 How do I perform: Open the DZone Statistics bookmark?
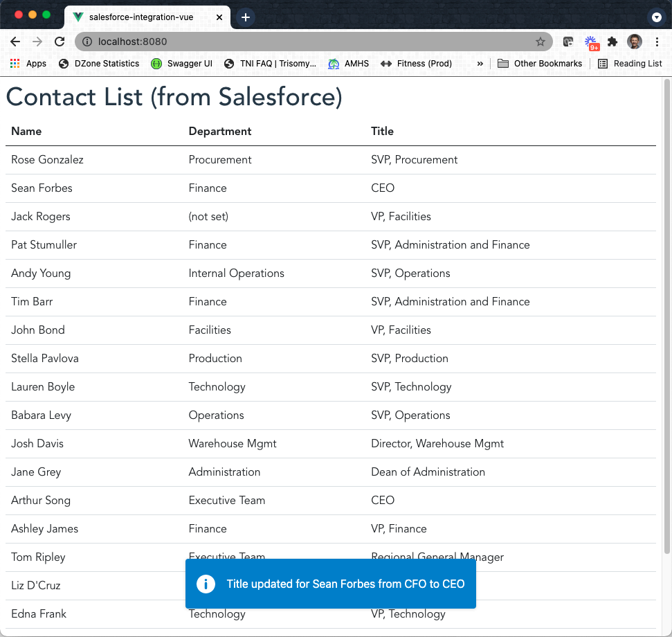pyautogui.click(x=99, y=64)
